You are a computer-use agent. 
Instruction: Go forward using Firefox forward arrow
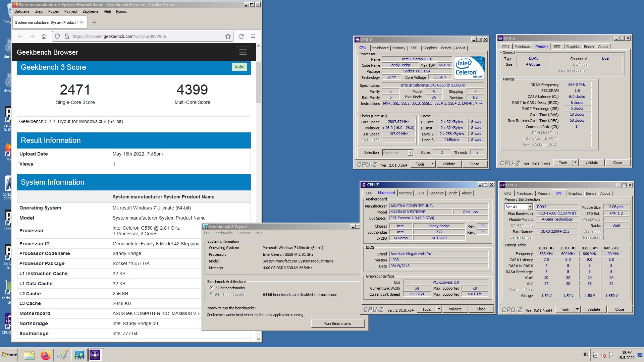32,36
